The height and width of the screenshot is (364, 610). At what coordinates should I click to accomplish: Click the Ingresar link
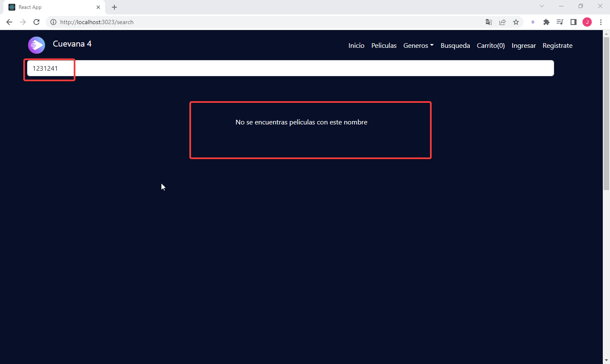(524, 45)
